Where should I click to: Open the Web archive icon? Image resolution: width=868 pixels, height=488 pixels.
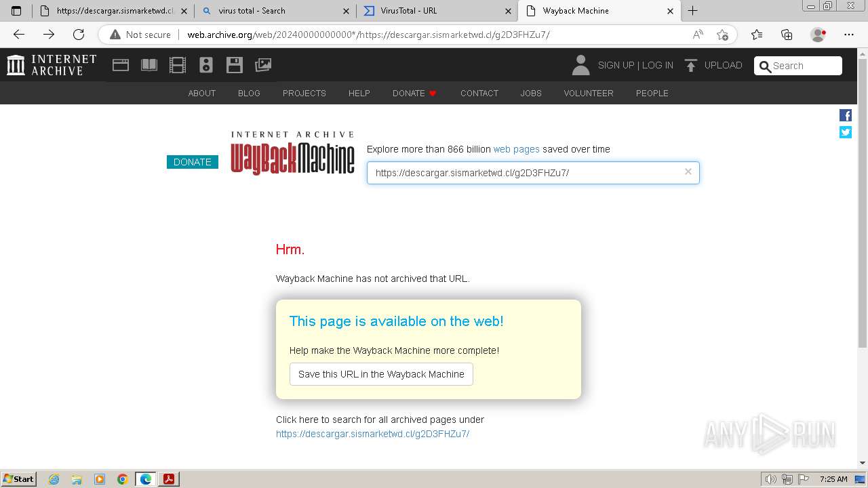coord(121,65)
